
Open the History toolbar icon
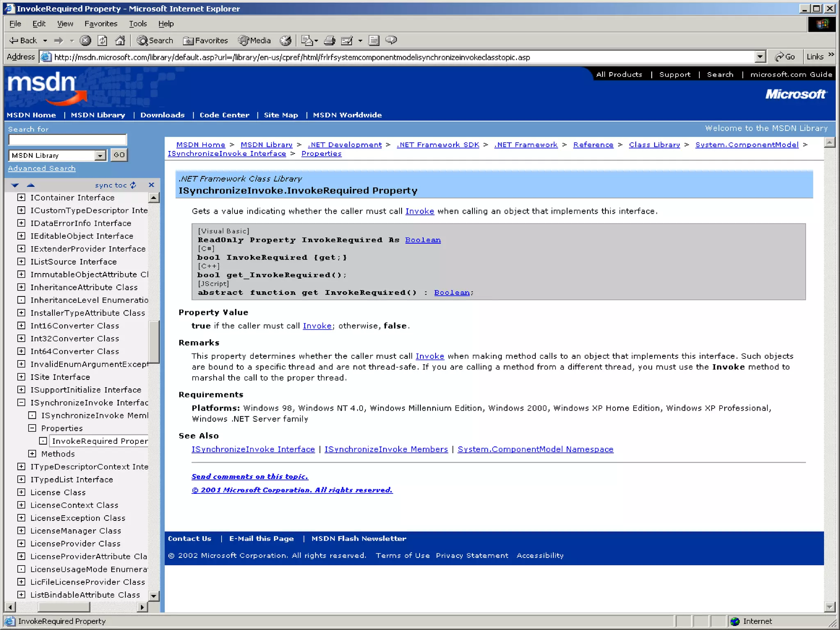click(x=285, y=40)
